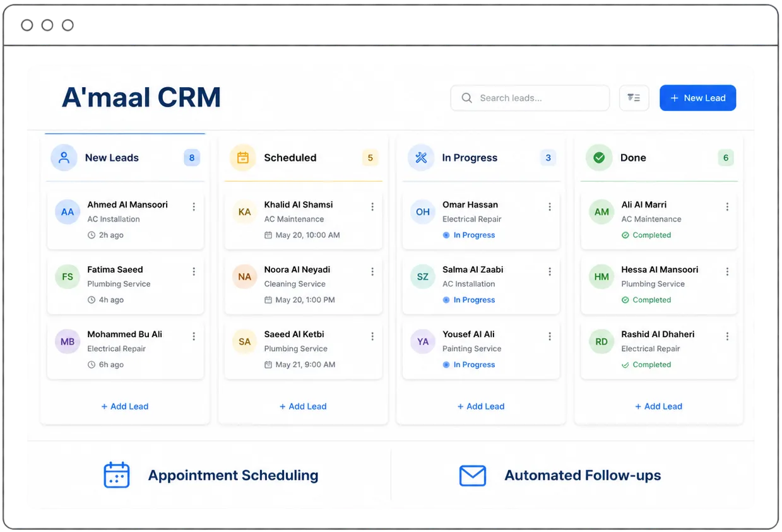Click Add Lead in Done column

[x=659, y=406]
